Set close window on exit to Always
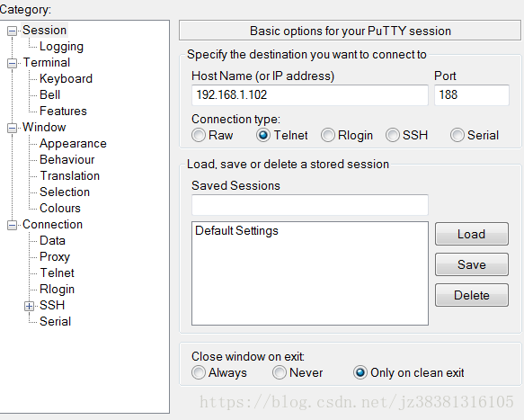The height and width of the screenshot is (420, 524). pos(199,372)
